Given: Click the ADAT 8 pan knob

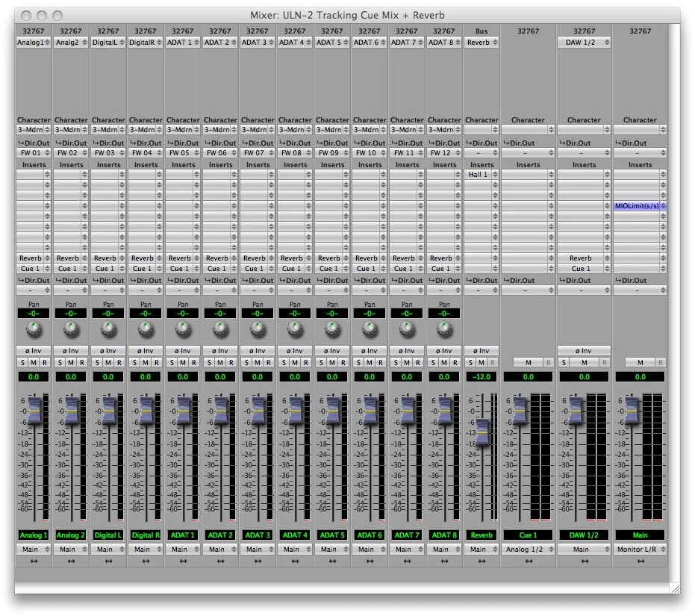Looking at the screenshot, I should click(x=444, y=329).
